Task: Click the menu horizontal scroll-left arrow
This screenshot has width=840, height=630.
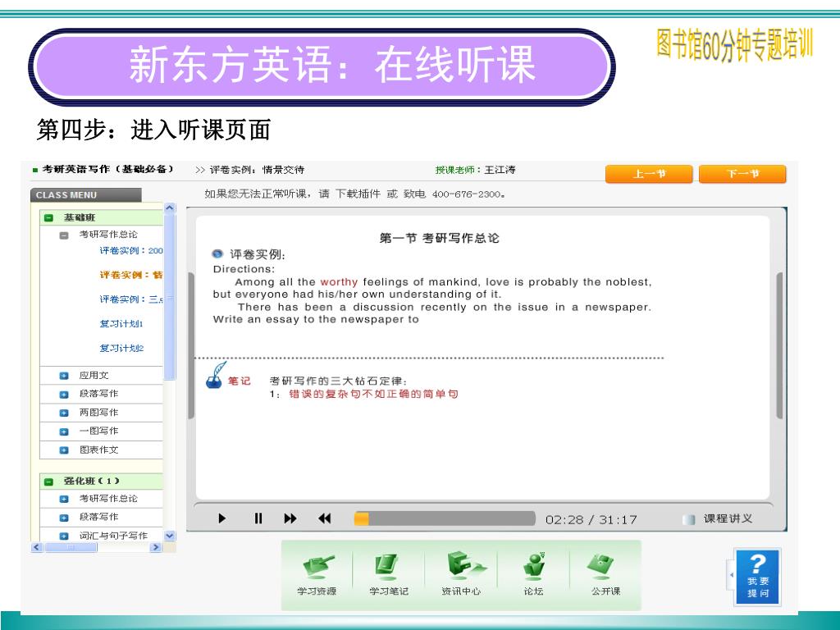Action: tap(36, 547)
